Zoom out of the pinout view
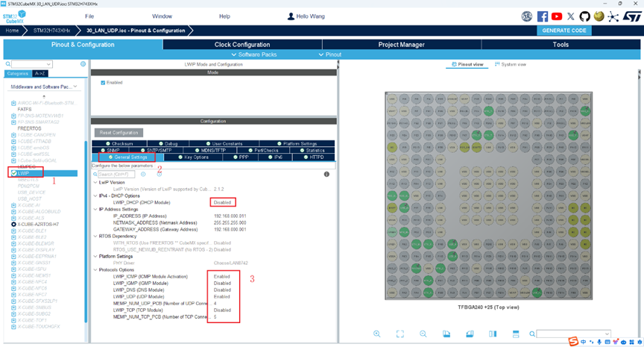Image resolution: width=644 pixels, height=347 pixels. (x=423, y=334)
